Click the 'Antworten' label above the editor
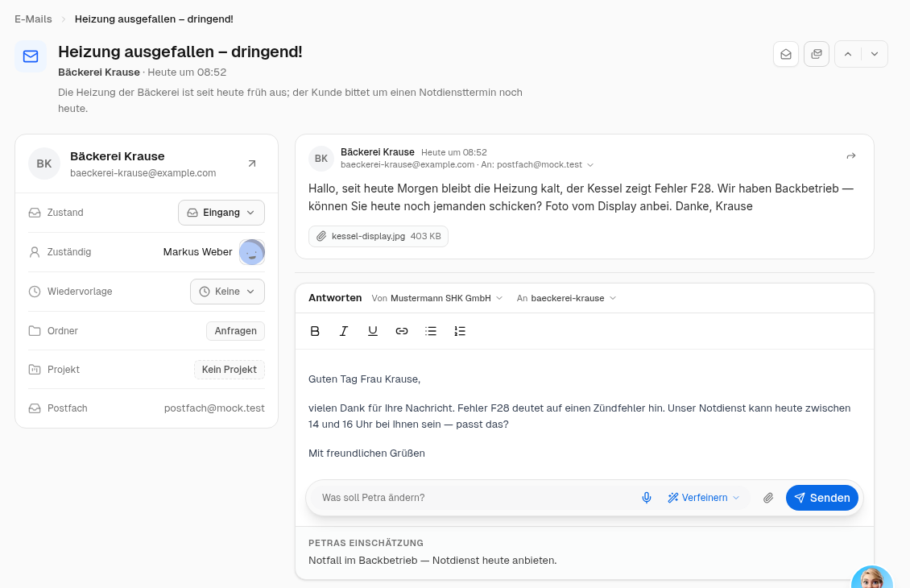Screen dimensions: 910x588 tap(335, 298)
